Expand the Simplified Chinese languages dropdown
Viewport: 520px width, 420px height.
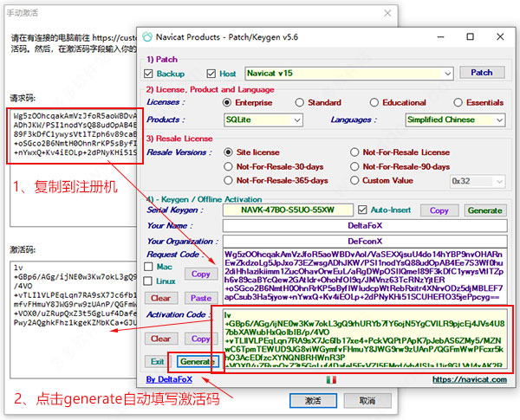click(x=455, y=120)
